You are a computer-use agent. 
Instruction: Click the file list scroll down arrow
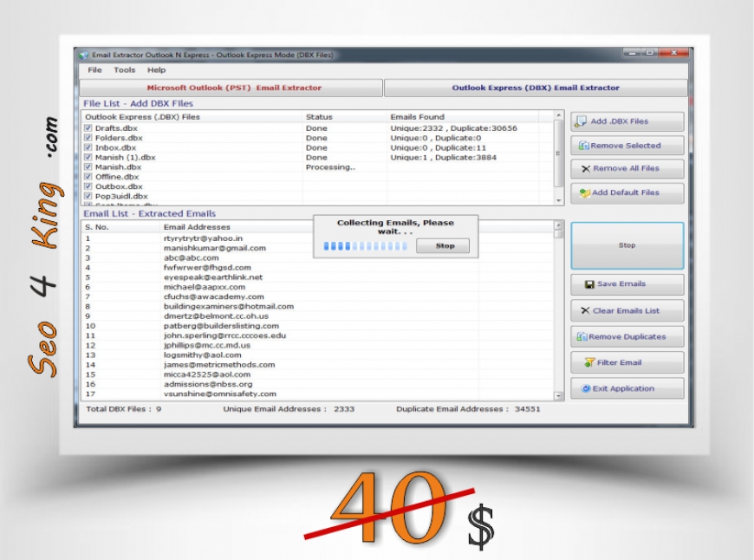tap(558, 200)
